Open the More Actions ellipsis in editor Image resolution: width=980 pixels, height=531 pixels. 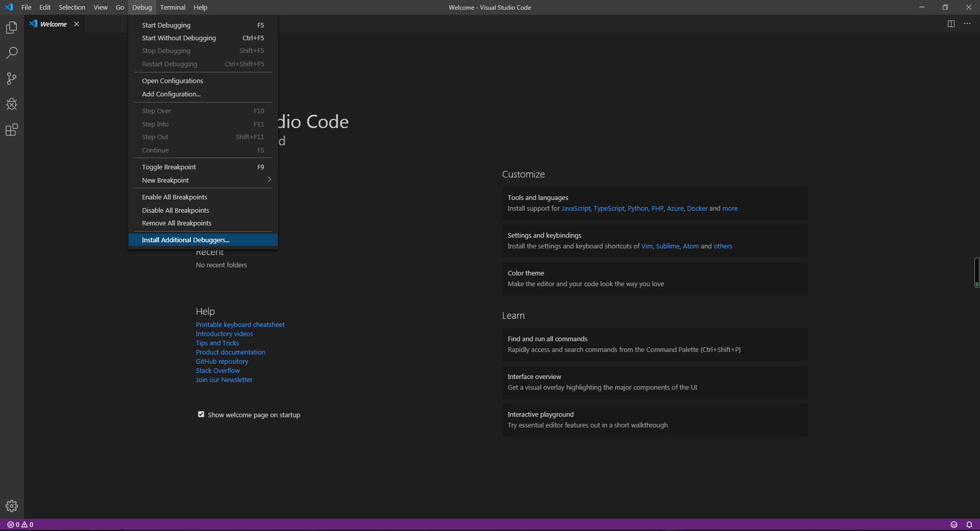click(967, 24)
